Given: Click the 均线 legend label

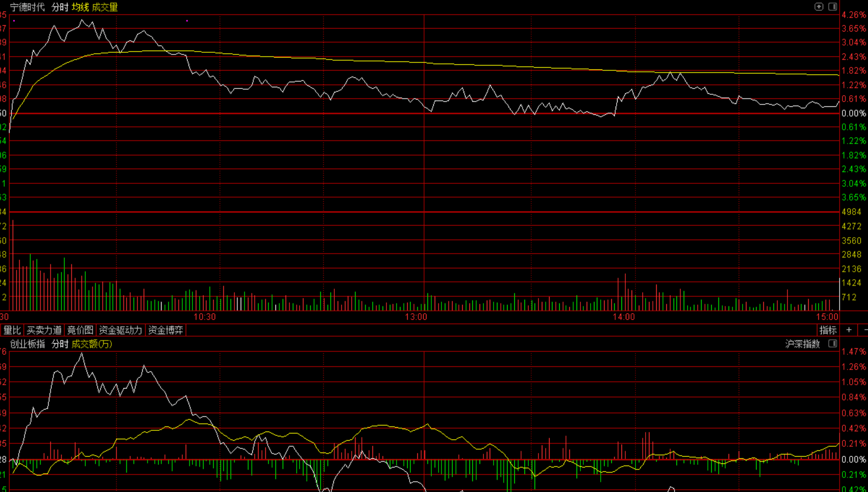Looking at the screenshot, I should tap(80, 7).
